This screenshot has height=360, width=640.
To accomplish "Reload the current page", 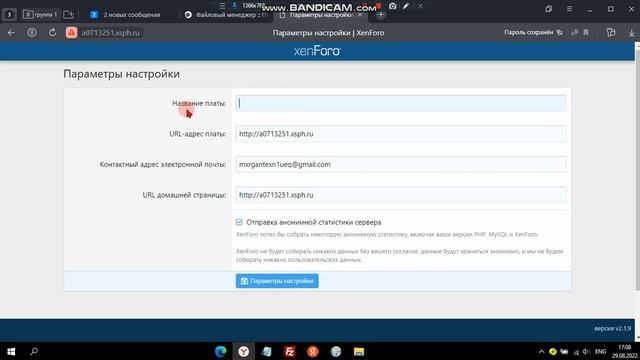I will point(53,33).
